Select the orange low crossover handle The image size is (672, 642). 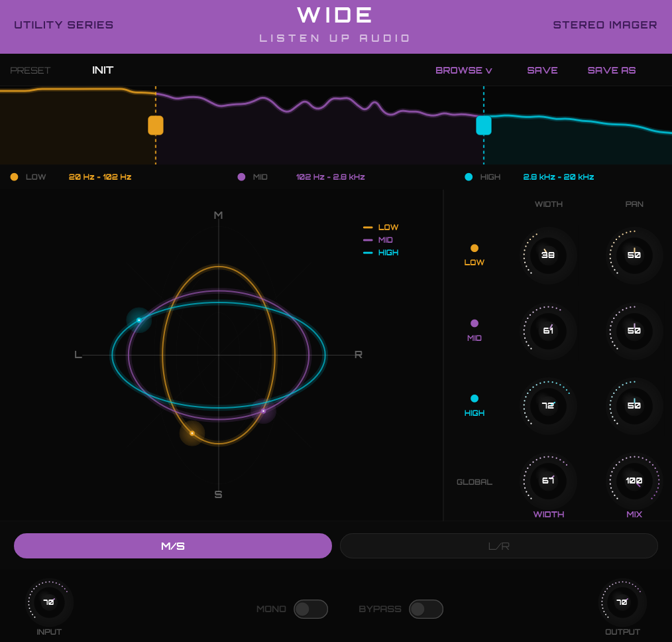pos(156,125)
